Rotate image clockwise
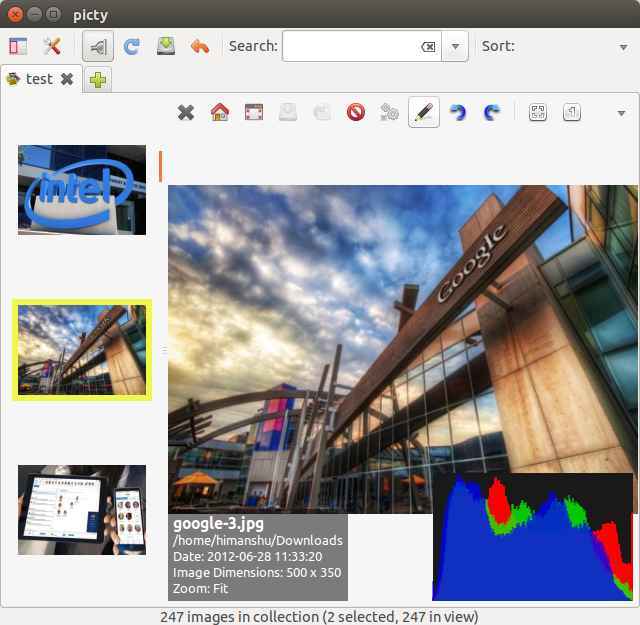This screenshot has width=640, height=625. [x=491, y=112]
